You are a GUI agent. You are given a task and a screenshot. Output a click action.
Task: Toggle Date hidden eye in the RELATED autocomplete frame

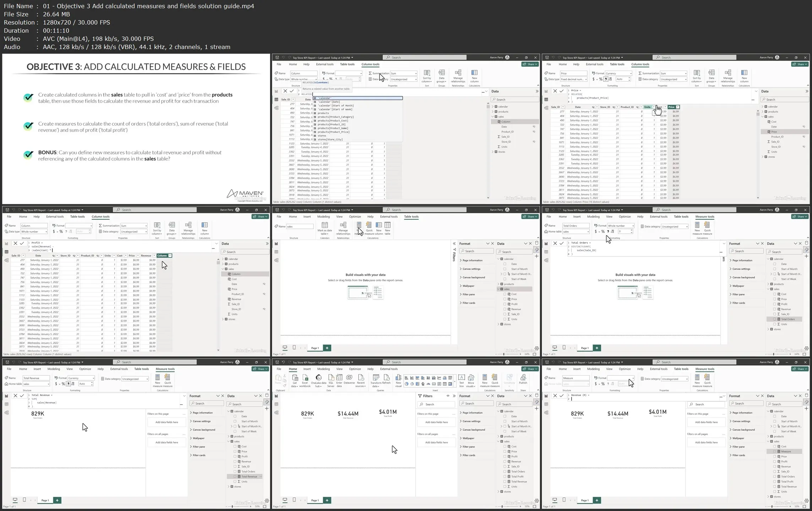tap(534, 127)
